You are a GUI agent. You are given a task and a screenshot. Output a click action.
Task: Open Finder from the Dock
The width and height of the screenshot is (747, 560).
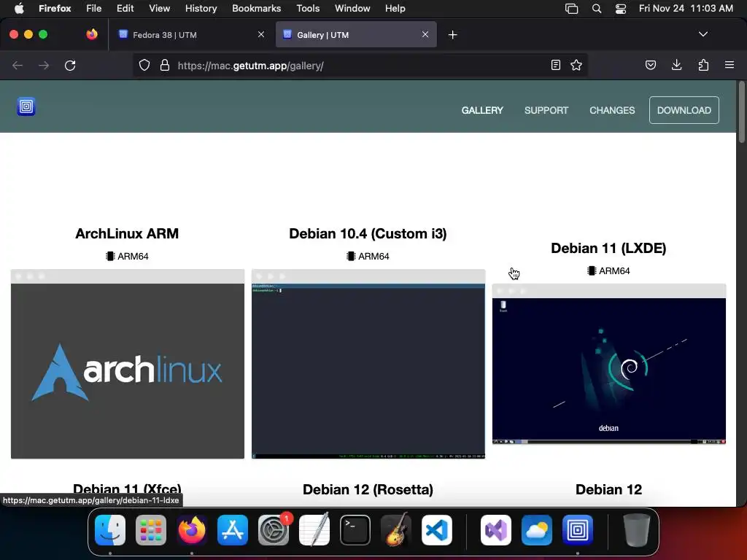(110, 530)
